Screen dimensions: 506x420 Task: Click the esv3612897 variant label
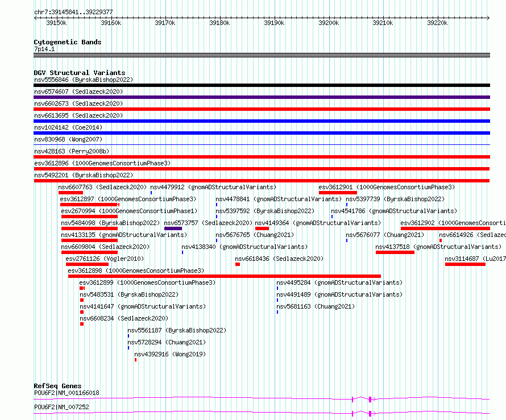click(128, 199)
